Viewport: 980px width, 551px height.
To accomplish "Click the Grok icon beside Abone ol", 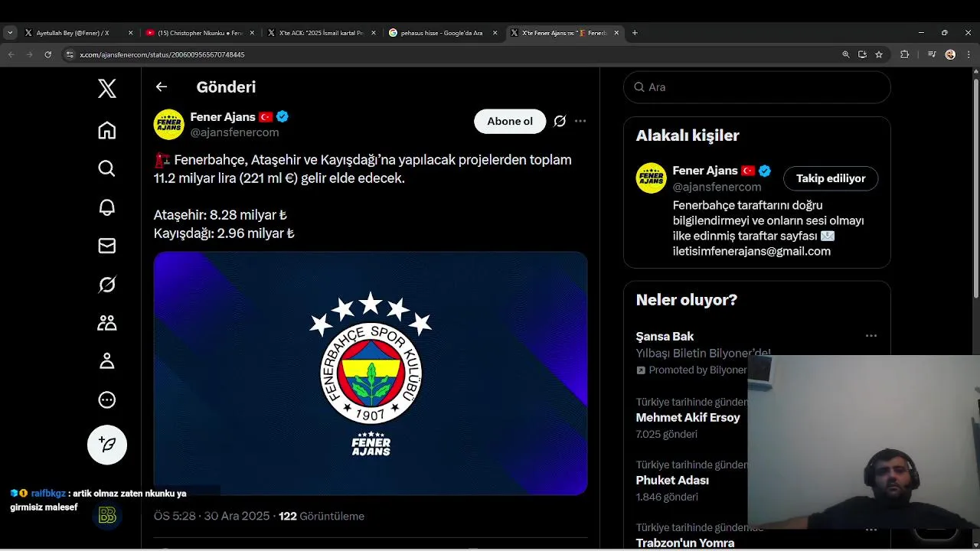I will pos(560,121).
